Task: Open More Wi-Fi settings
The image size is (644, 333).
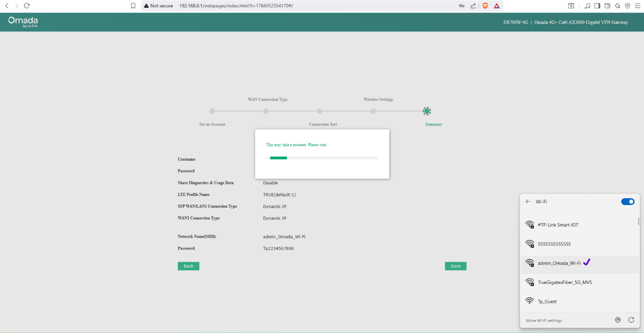Action: [x=544, y=321]
